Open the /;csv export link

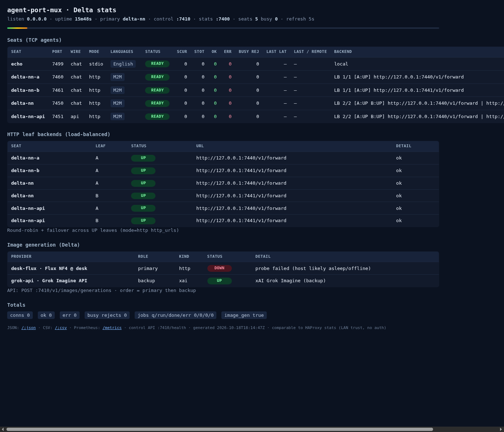(x=60, y=328)
